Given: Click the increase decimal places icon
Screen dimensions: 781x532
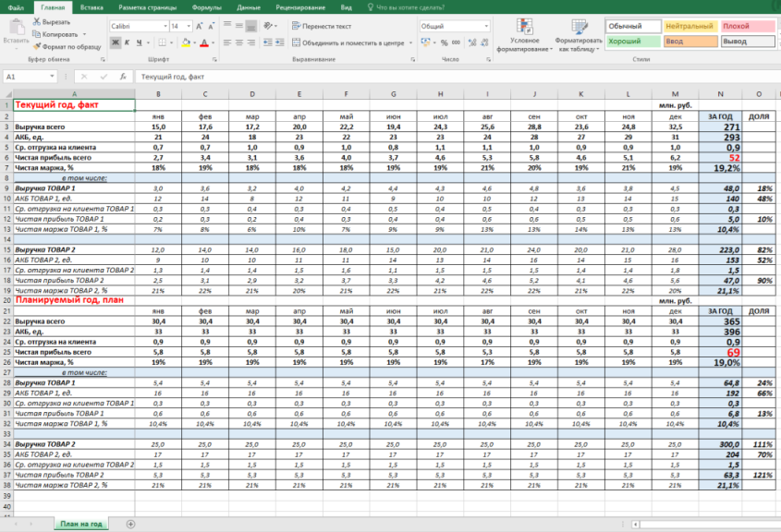Looking at the screenshot, I should pyautogui.click(x=471, y=42).
